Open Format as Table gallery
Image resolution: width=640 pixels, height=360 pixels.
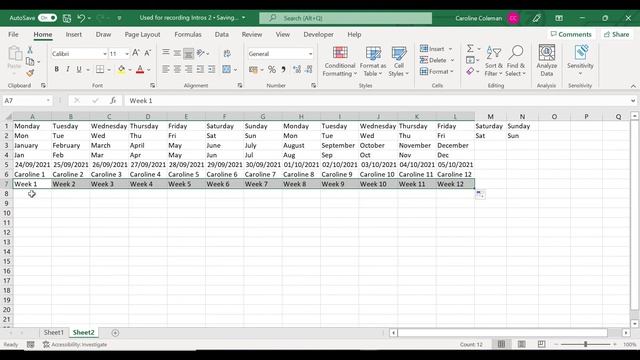tap(373, 61)
